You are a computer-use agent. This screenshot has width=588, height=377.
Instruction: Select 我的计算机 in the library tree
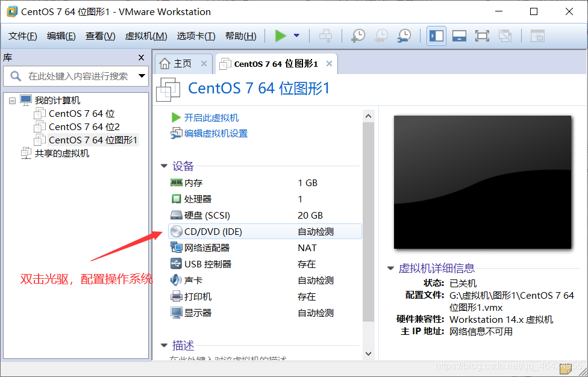[57, 101]
